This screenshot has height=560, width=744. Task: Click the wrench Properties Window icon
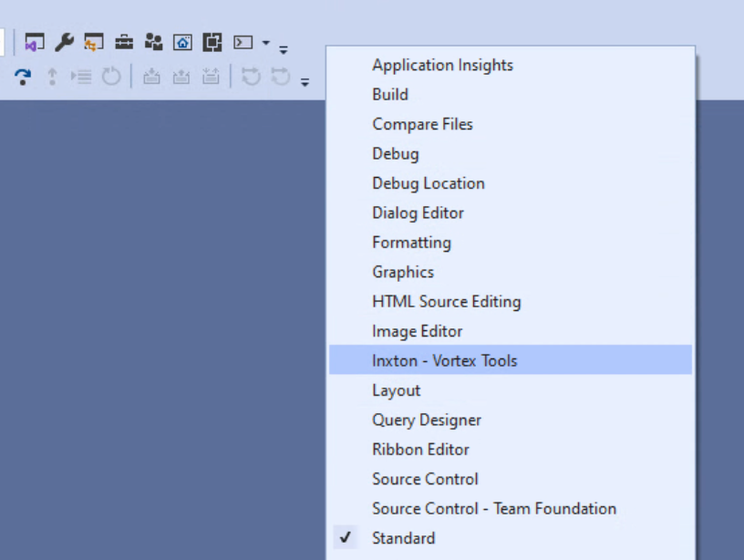65,42
